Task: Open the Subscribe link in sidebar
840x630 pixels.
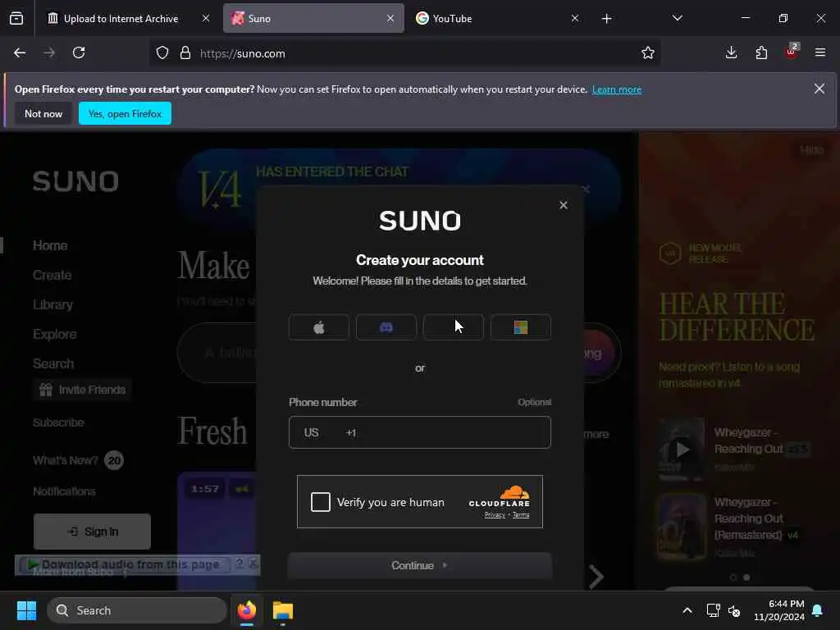Action: tap(58, 422)
